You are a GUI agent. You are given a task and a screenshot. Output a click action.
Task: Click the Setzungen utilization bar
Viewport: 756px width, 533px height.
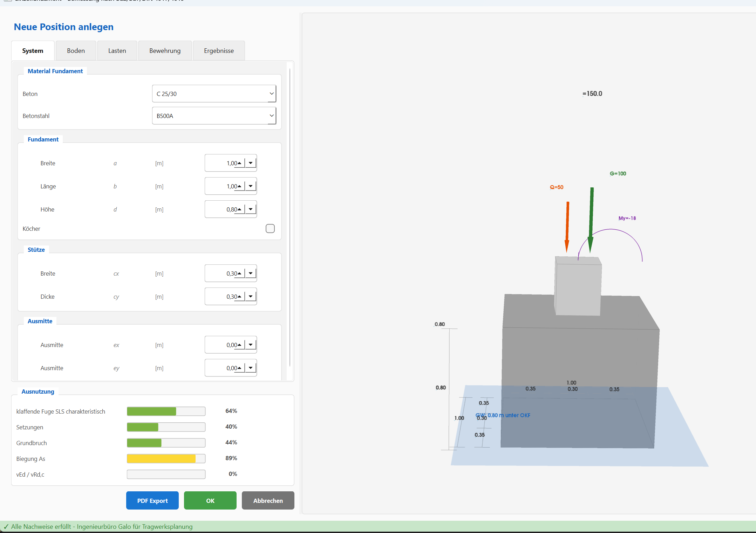point(166,427)
